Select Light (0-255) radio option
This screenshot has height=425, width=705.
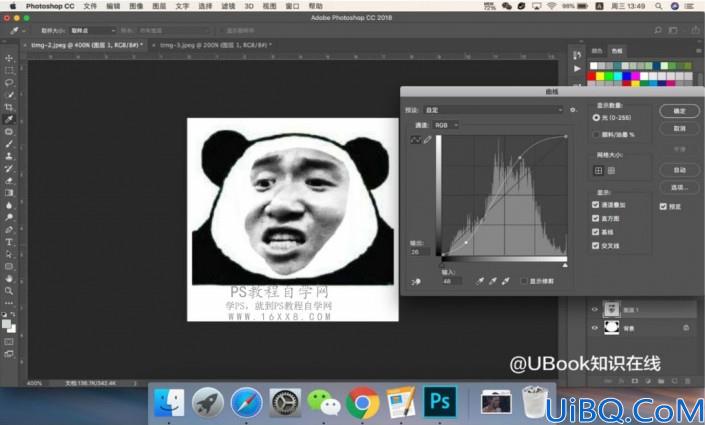pyautogui.click(x=596, y=117)
